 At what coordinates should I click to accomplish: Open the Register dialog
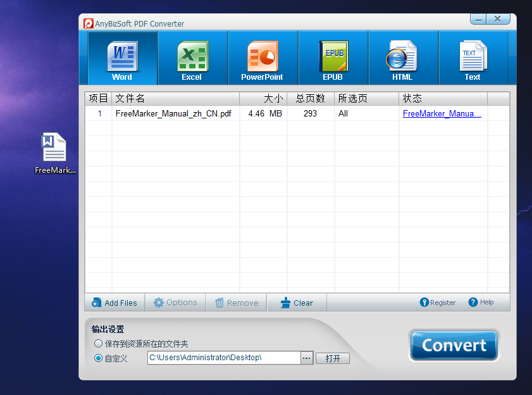point(438,303)
